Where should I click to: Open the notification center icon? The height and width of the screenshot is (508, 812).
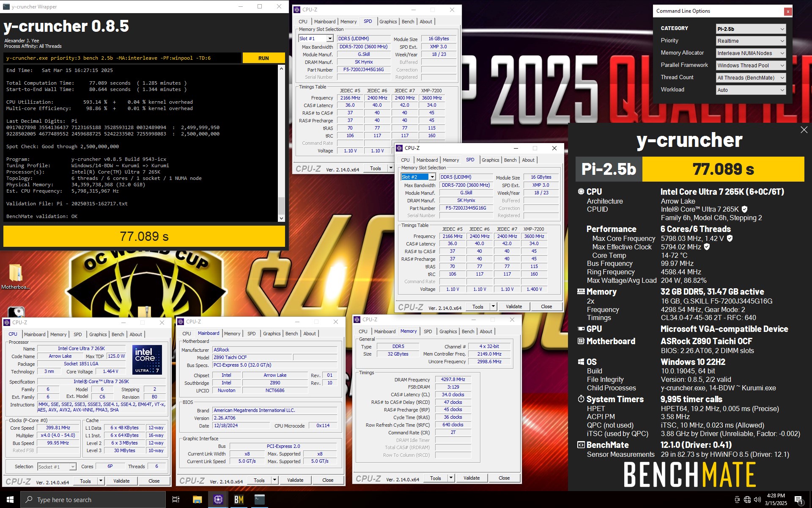click(x=799, y=500)
